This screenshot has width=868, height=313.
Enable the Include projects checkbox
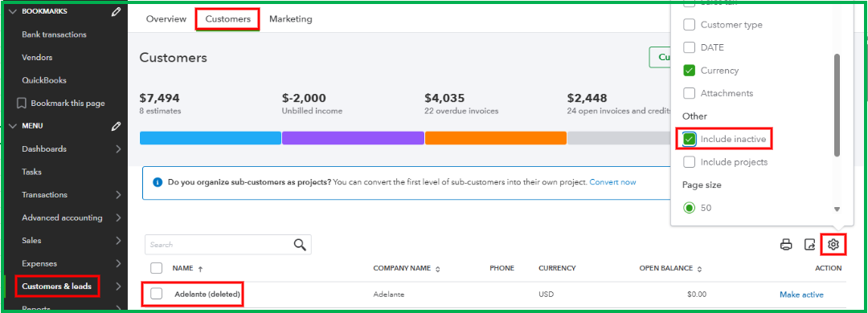coord(690,162)
